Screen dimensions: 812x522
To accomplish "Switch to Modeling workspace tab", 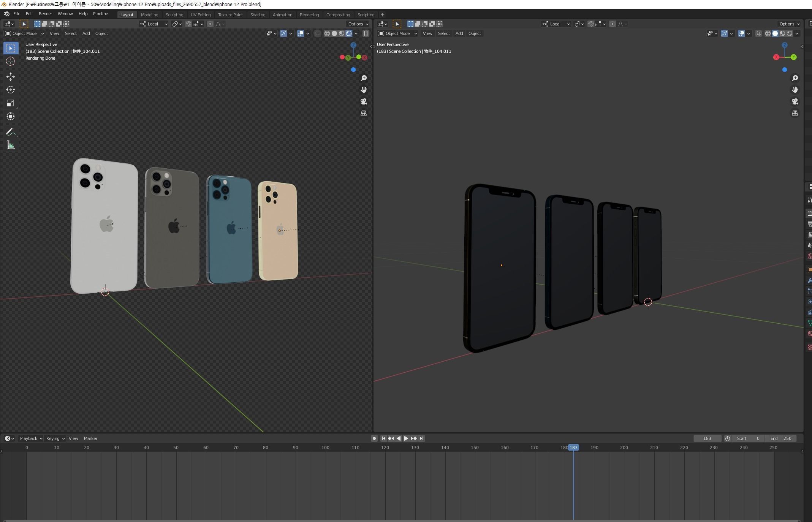I will pyautogui.click(x=149, y=14).
